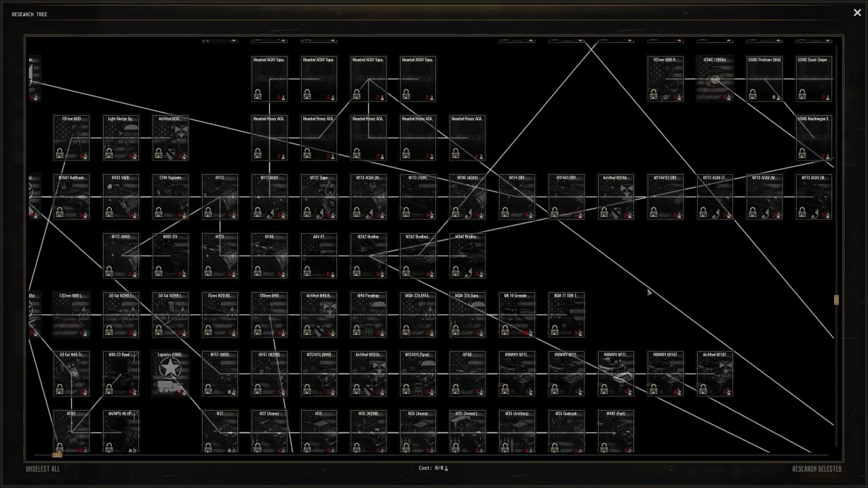Select the M151A1C Parad. card
This screenshot has height=488, width=868.
tap(418, 373)
